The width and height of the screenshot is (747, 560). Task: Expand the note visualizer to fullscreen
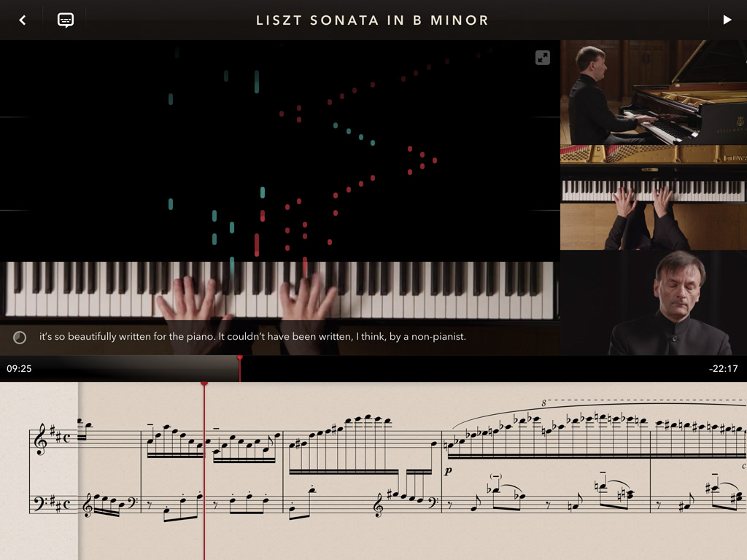pyautogui.click(x=543, y=58)
